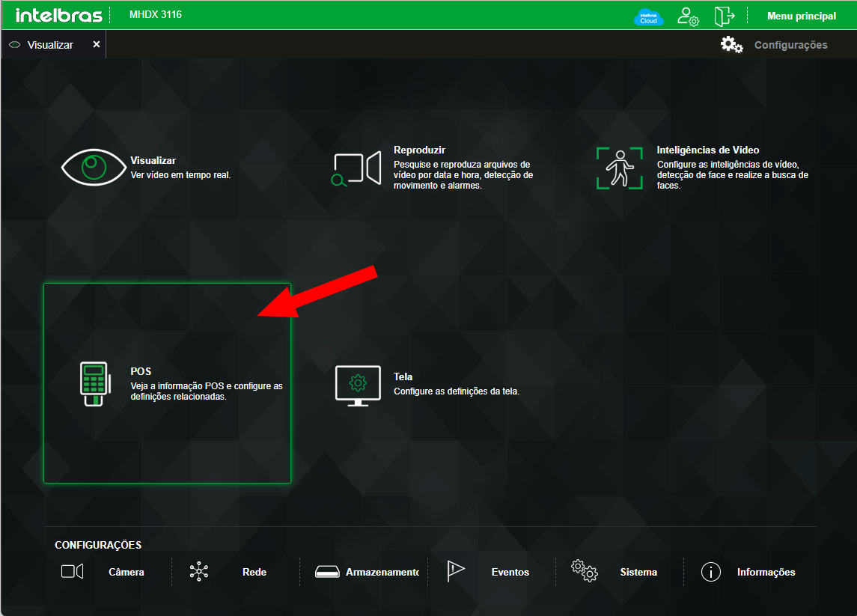857x616 pixels.
Task: Click the eye icon for Visualizar
Action: pyautogui.click(x=94, y=167)
